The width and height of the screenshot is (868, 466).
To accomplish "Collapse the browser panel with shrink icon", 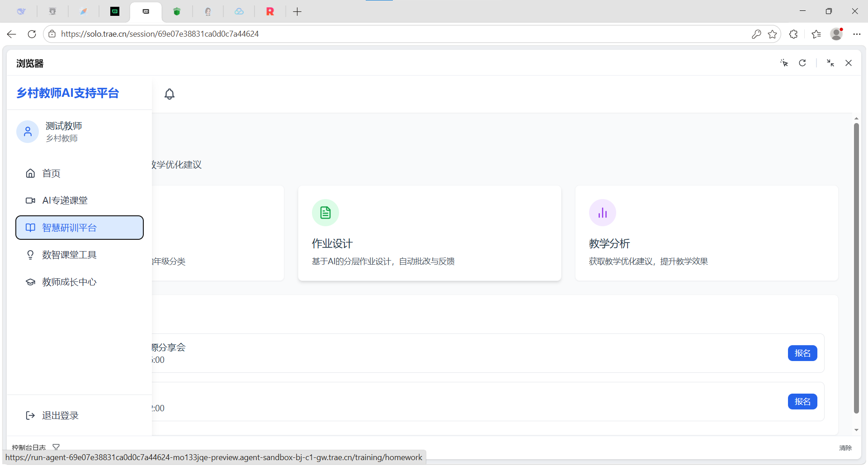I will point(830,63).
